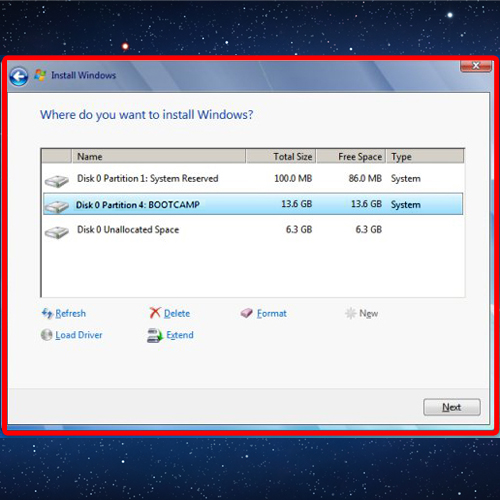Click 13.6 GB total size of BOOTCAMP
The width and height of the screenshot is (500, 500).
click(x=297, y=204)
